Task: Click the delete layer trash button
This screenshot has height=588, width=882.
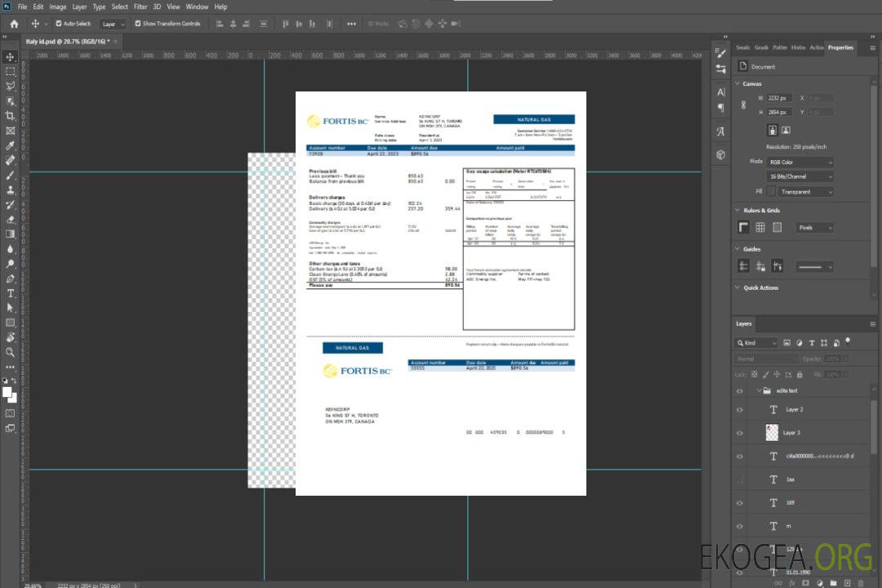Action: pyautogui.click(x=861, y=583)
